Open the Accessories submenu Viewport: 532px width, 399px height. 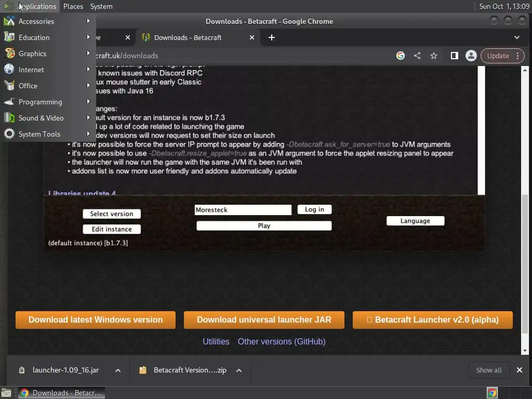(x=48, y=21)
